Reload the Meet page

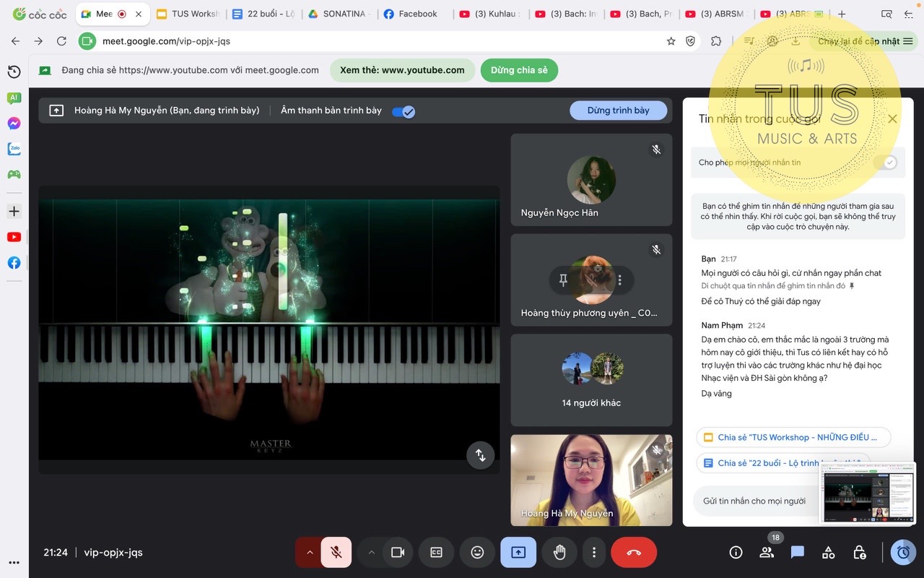61,41
